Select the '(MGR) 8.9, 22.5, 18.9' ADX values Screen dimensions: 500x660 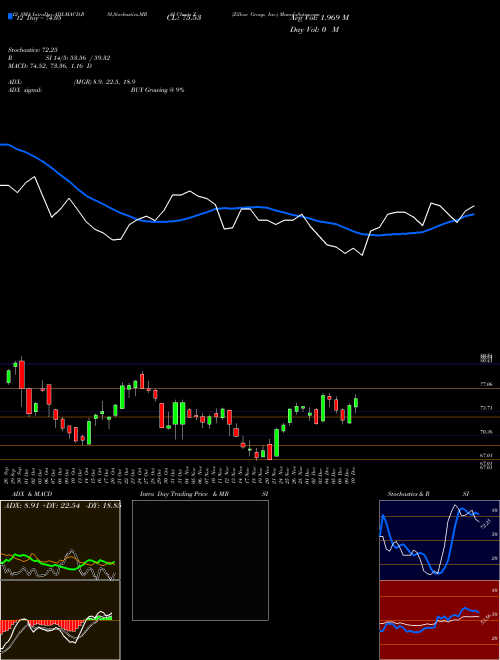click(104, 82)
